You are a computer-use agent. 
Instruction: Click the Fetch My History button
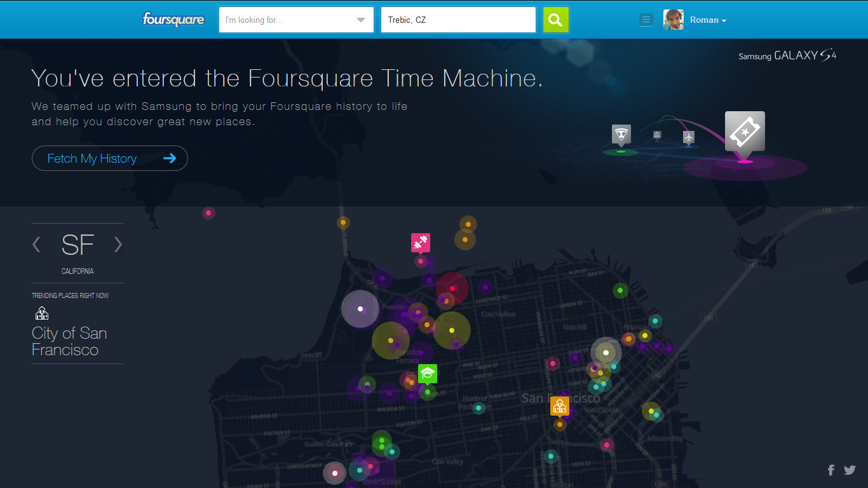point(109,158)
